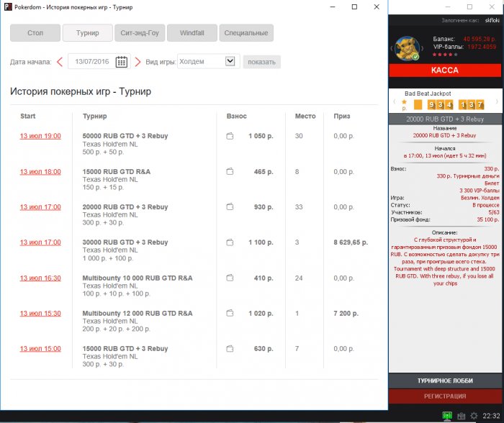This screenshot has height=423, width=504.
Task: Click the Start column header
Action: pyautogui.click(x=28, y=116)
